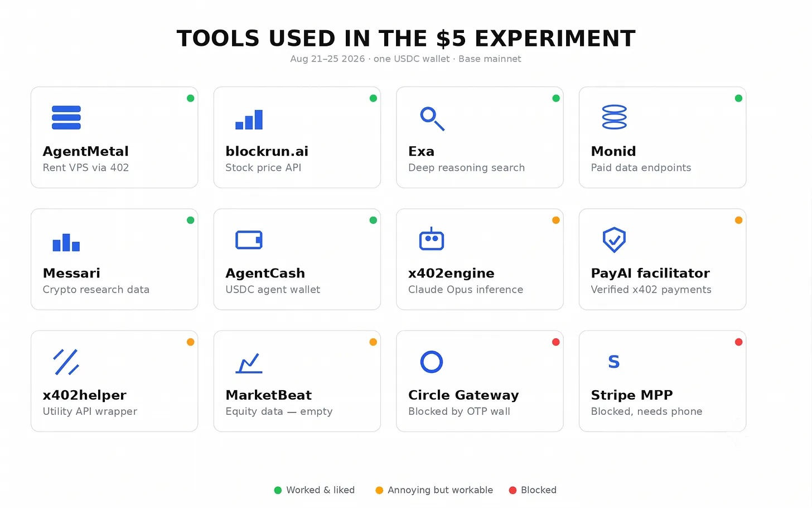The image size is (812, 508).
Task: Select the "PayAI facilitator" card title
Action: pyautogui.click(x=651, y=273)
